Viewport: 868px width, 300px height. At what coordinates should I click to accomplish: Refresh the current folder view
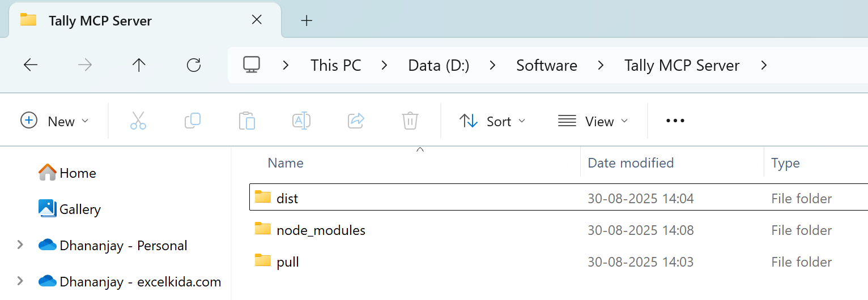(194, 65)
